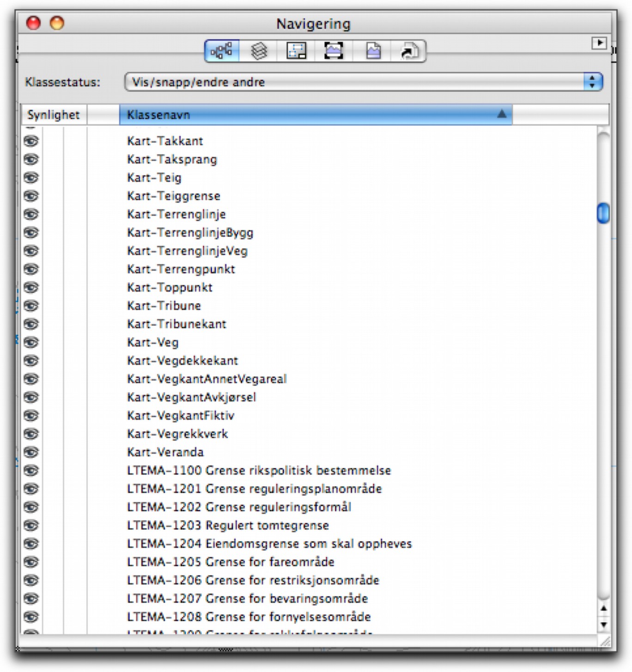Image resolution: width=632 pixels, height=672 pixels.
Task: Switch to the Sheet Layers tab icon
Action: (x=296, y=50)
